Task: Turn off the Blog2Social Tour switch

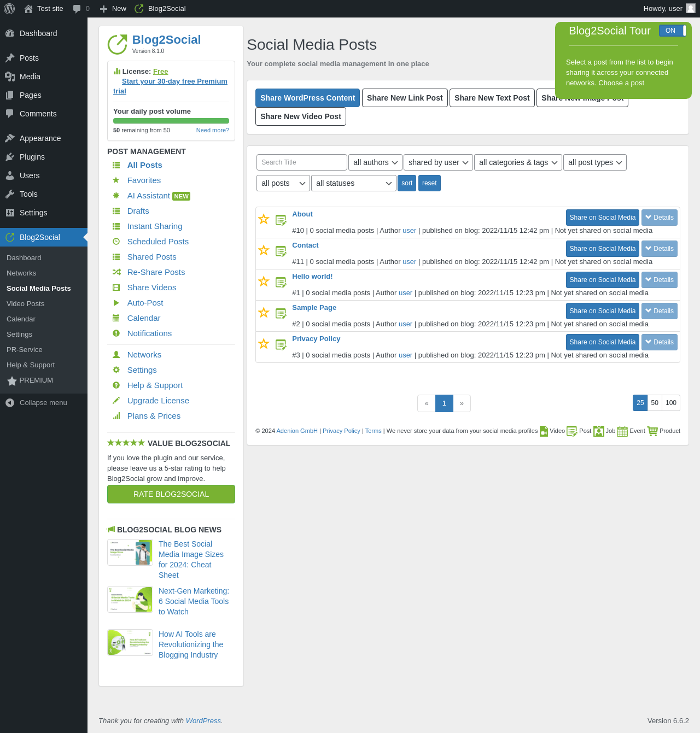Action: pos(673,31)
